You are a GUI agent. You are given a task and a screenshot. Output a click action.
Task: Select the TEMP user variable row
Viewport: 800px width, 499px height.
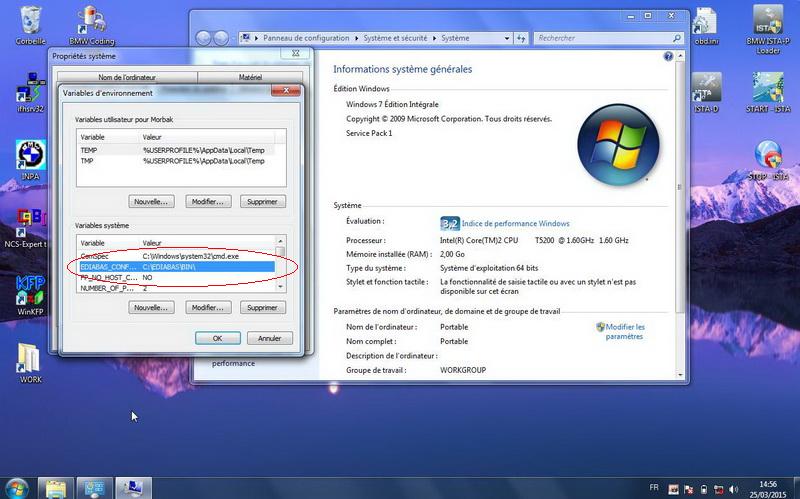point(176,151)
